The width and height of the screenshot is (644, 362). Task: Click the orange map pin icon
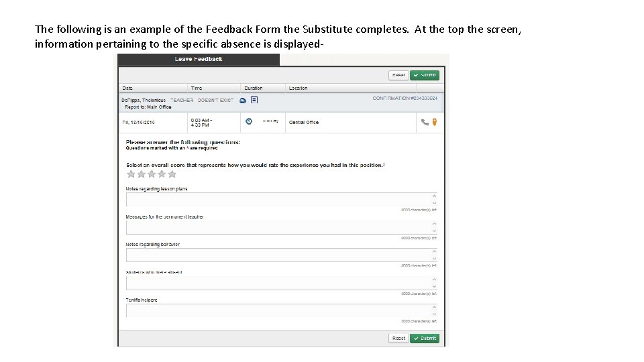(435, 122)
